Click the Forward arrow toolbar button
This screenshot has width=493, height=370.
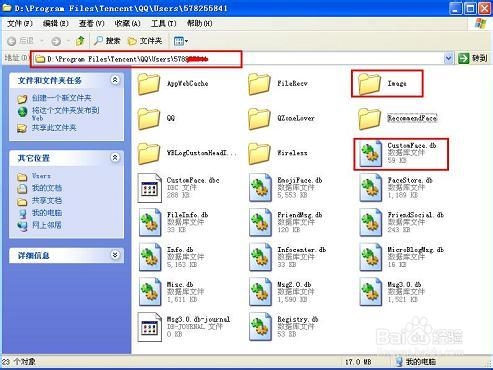(56, 41)
